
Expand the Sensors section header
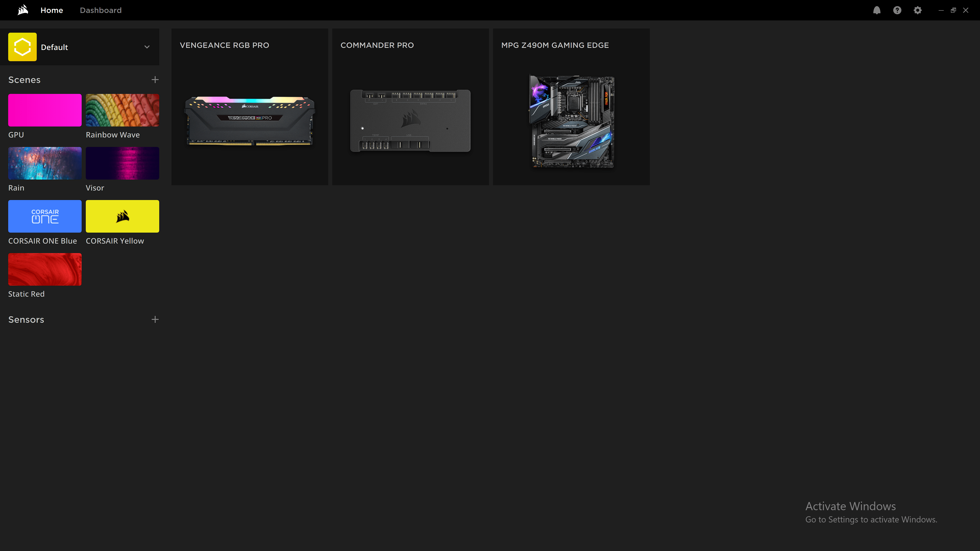(x=26, y=319)
